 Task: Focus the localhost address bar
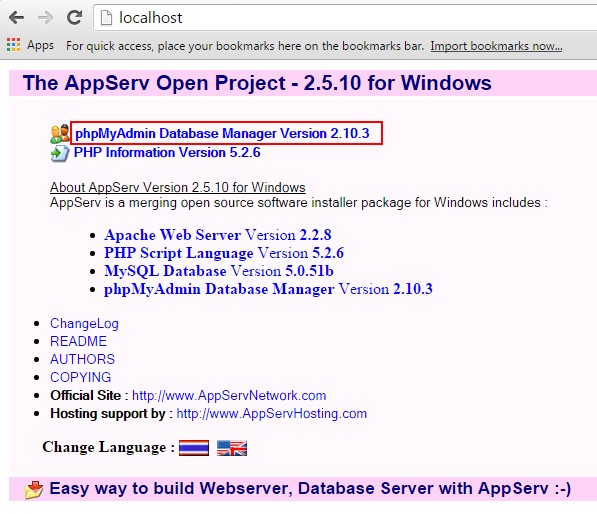[x=345, y=18]
